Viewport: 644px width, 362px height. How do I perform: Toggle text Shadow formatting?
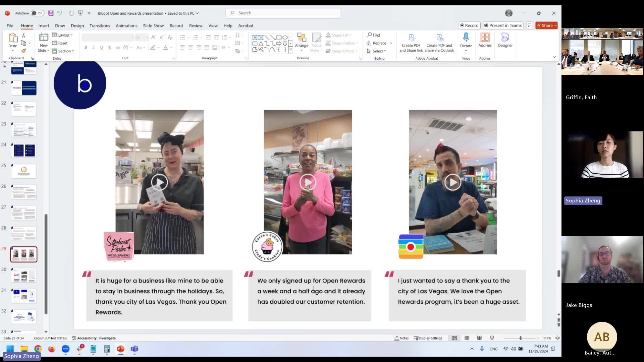pos(109,48)
